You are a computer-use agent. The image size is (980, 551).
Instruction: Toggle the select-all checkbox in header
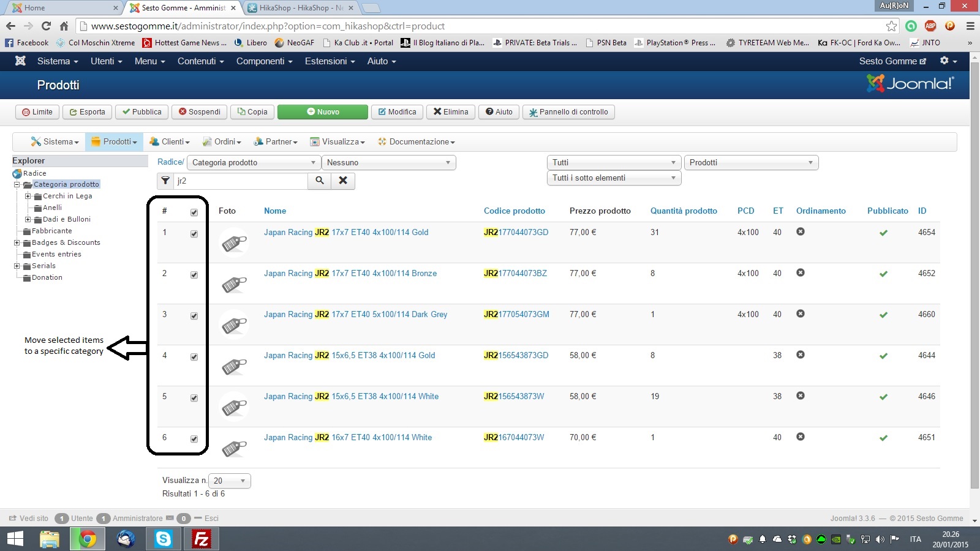pyautogui.click(x=194, y=212)
